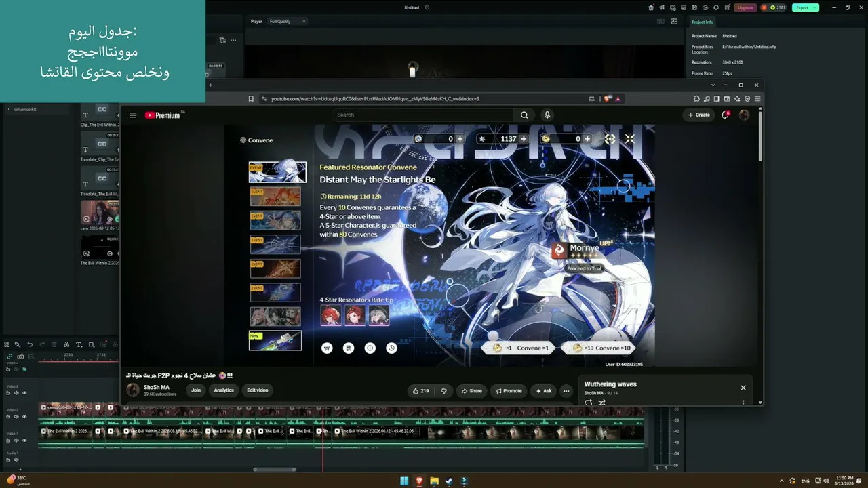Click the Edit video button
This screenshot has width=868, height=488.
point(258,390)
